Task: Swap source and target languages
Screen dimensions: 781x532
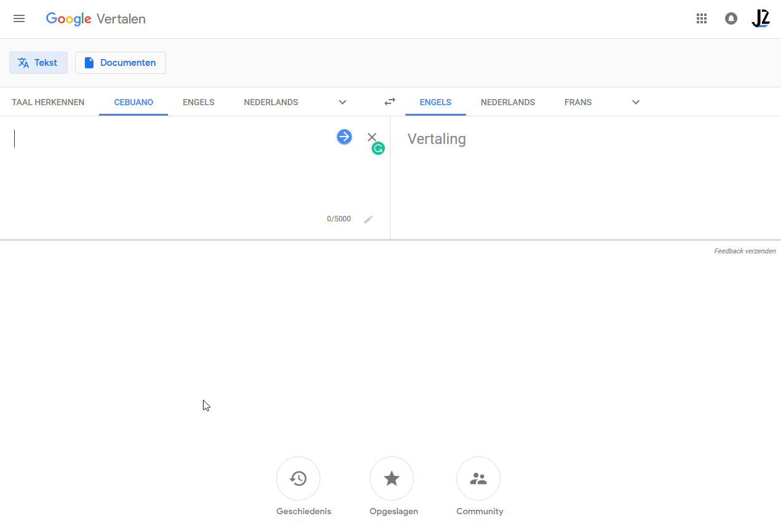Action: (x=390, y=102)
